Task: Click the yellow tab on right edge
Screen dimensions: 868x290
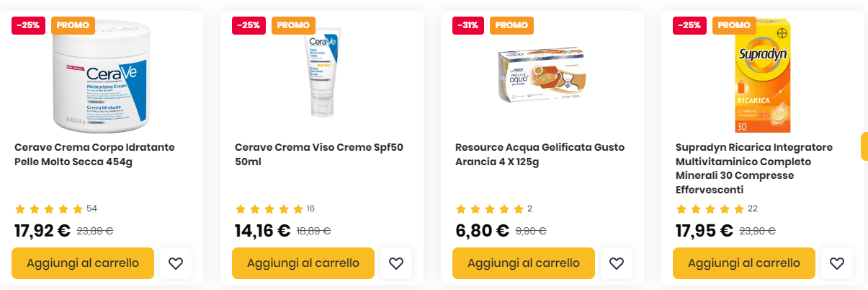Action: (x=864, y=146)
